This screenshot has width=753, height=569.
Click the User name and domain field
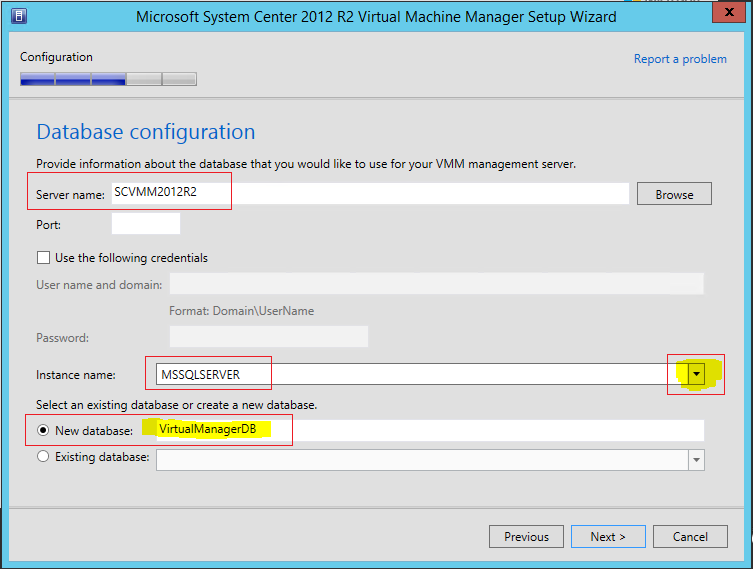coord(437,284)
